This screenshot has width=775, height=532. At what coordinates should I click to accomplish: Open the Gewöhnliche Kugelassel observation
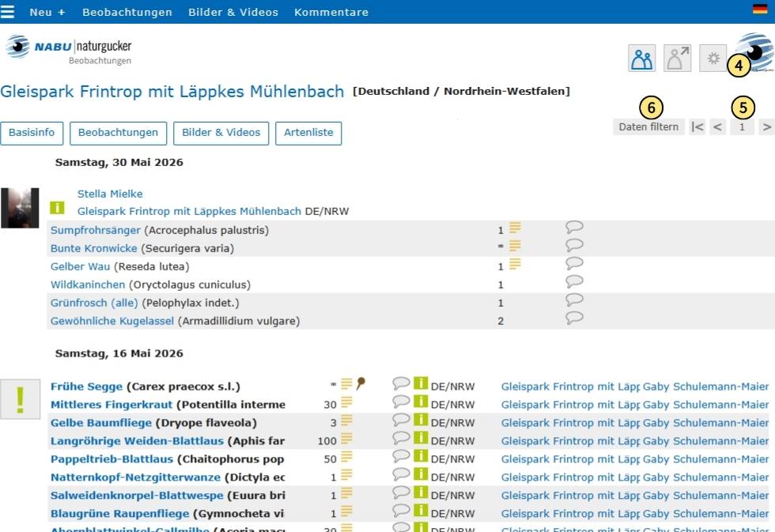[112, 321]
